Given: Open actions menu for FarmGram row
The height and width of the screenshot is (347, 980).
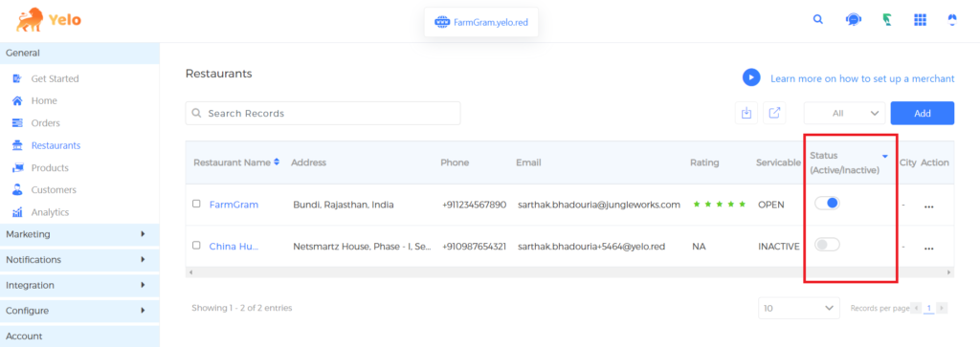Looking at the screenshot, I should (x=928, y=206).
